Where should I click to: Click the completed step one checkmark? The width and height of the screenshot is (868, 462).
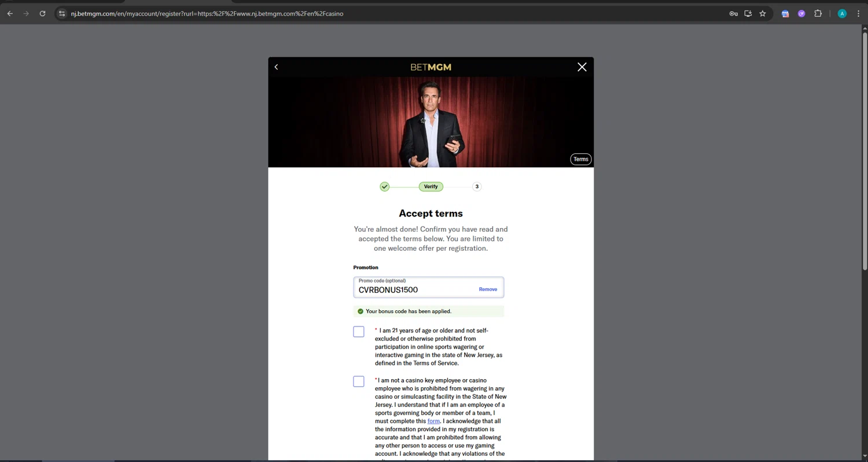385,186
